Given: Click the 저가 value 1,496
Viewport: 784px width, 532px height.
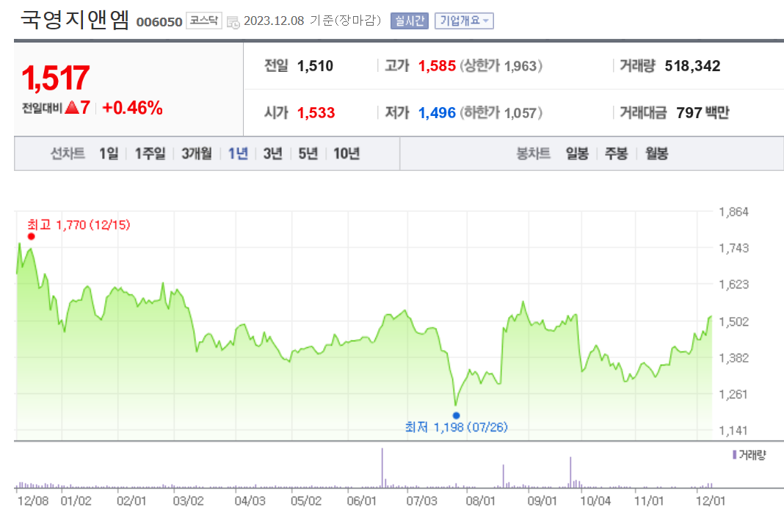Looking at the screenshot, I should [437, 113].
